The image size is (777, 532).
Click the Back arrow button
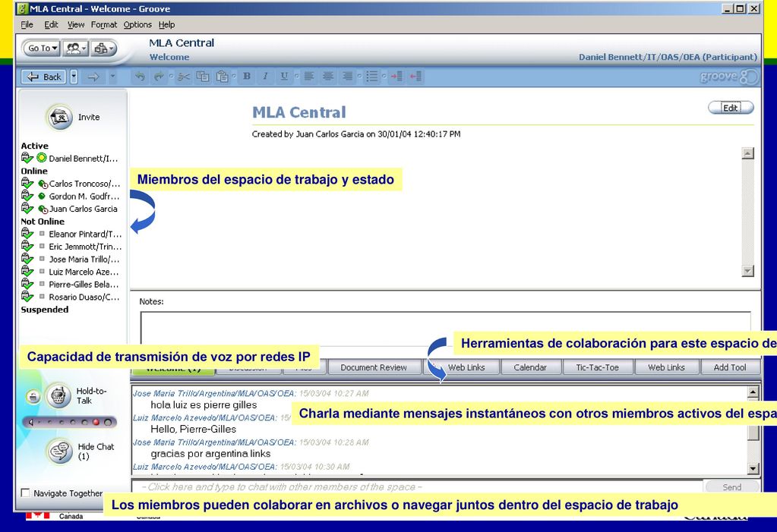point(43,77)
